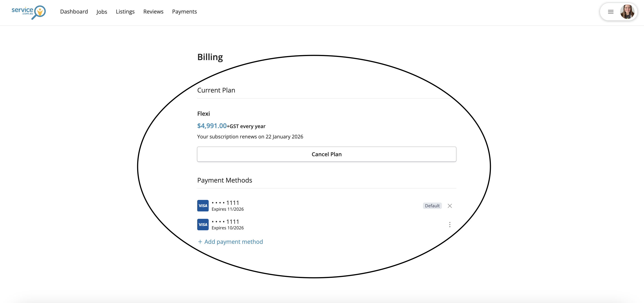
Task: Open the Payments nav item
Action: tap(184, 12)
